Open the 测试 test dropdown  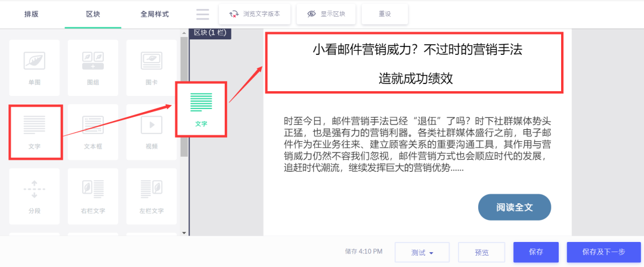(422, 252)
